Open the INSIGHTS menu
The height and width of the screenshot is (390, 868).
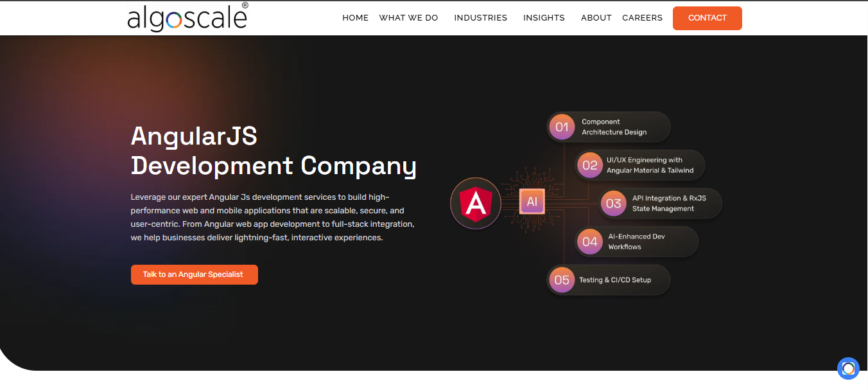544,18
